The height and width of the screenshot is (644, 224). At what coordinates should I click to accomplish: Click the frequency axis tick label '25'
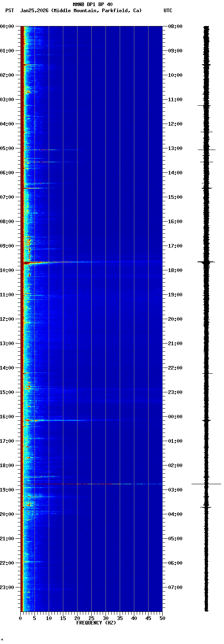(x=91, y=618)
